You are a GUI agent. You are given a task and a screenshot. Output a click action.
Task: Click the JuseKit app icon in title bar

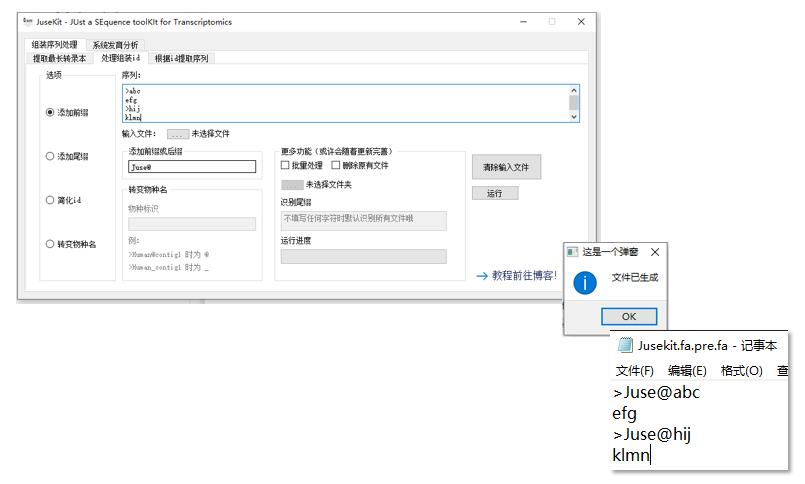tap(28, 21)
